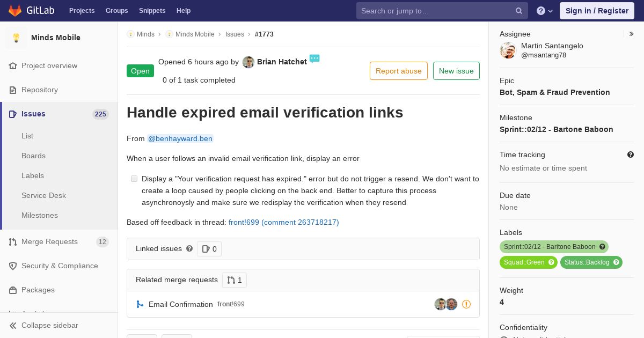Click the Merge Requests icon
The height and width of the screenshot is (338, 644).
[13, 241]
